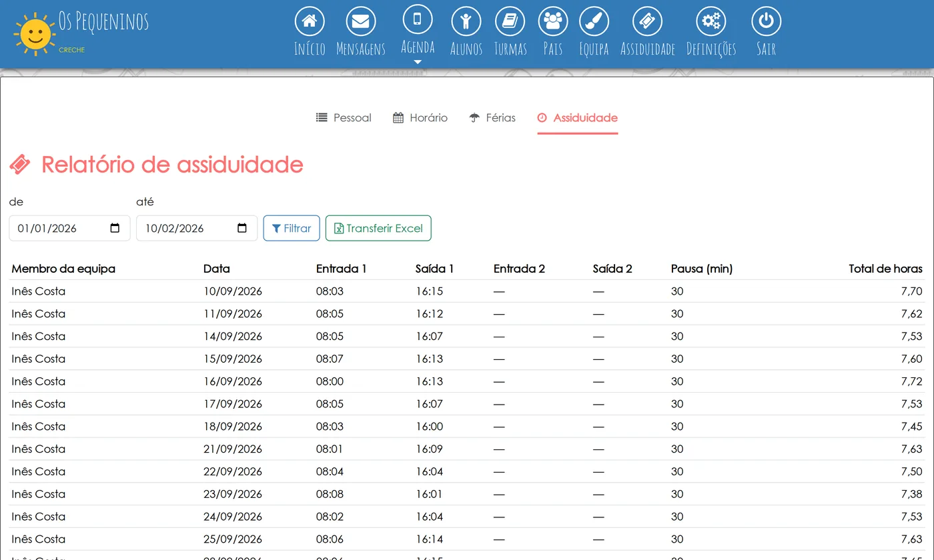Click 'Pausa (min)' column header
The width and height of the screenshot is (934, 560).
pos(702,269)
